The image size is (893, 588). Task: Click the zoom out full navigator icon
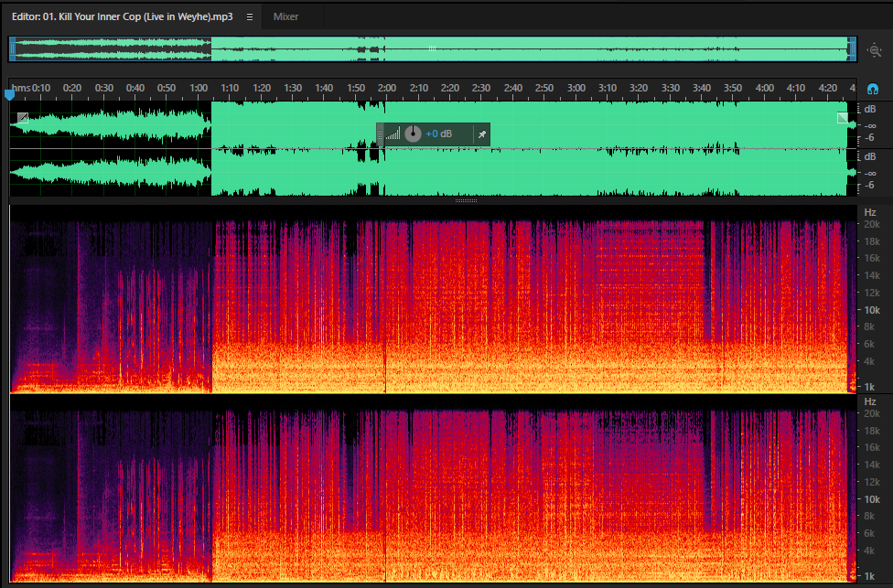point(874,50)
